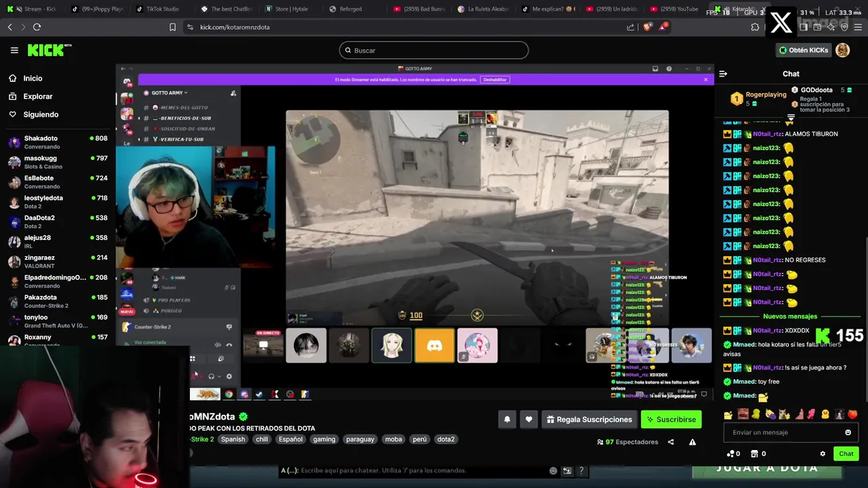This screenshot has width=868, height=488.
Task: Switch to La Ruleta Aleatoria tab
Action: click(482, 9)
